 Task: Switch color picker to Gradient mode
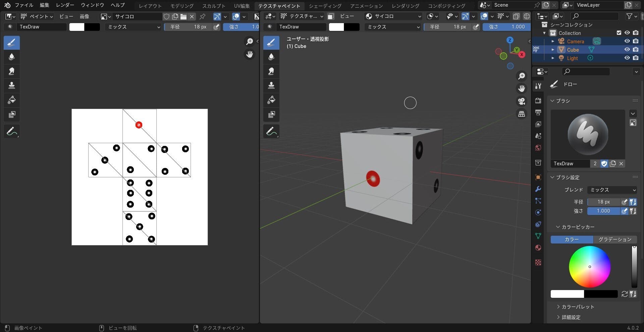click(614, 239)
